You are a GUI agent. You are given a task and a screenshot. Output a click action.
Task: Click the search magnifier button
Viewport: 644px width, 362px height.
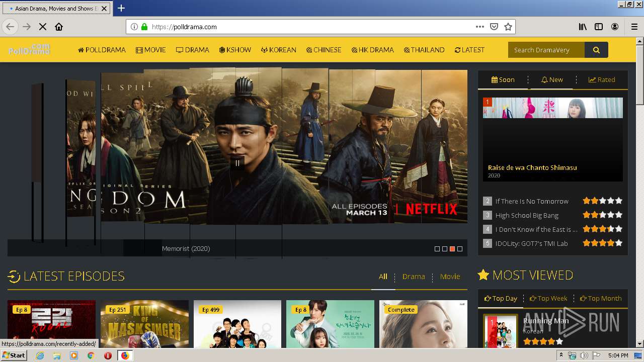[596, 50]
